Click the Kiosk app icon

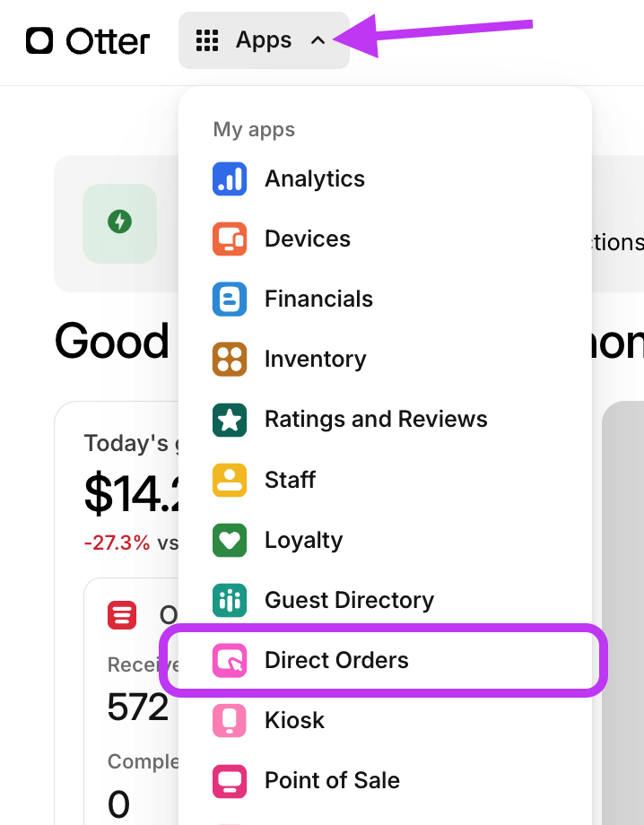coord(230,720)
